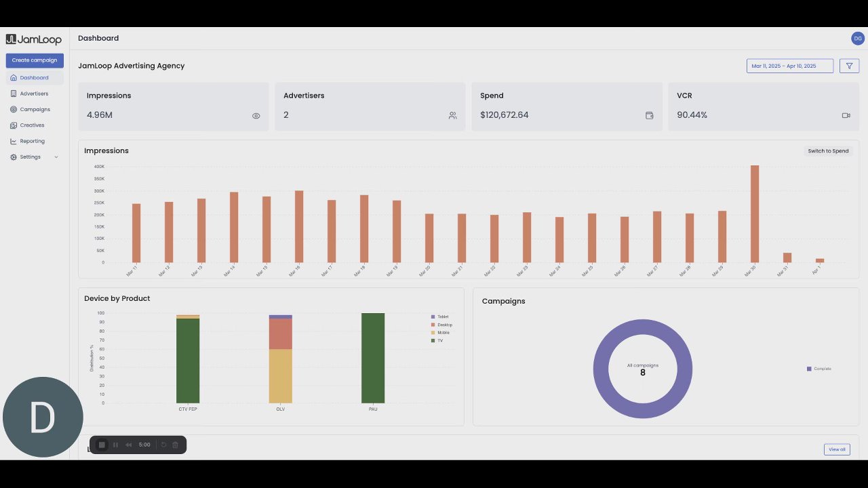The image size is (868, 488).
Task: Click the CTV FEP stacked bar
Action: pos(188,359)
